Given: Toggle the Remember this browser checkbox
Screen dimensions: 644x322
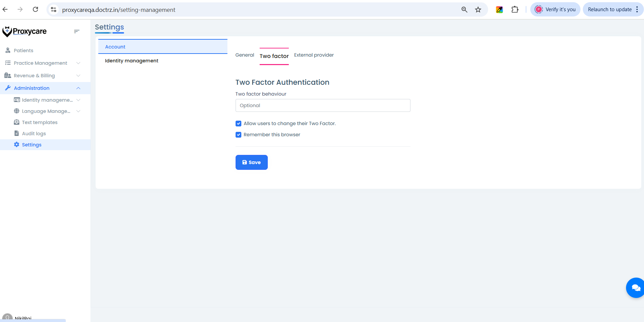Looking at the screenshot, I should (x=239, y=135).
